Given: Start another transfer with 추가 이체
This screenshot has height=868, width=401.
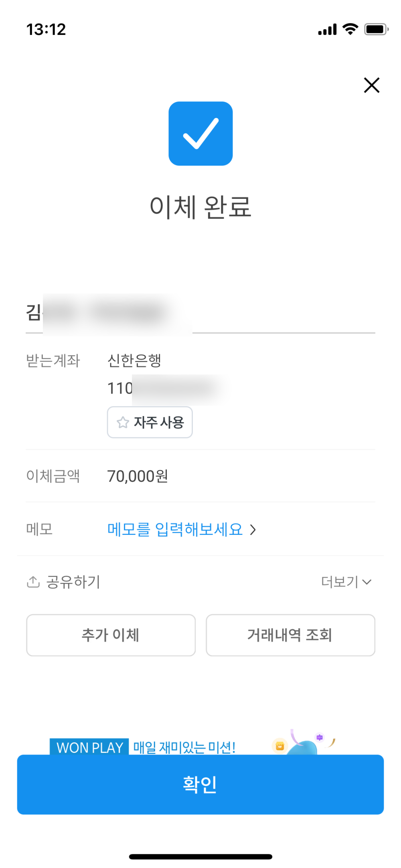Looking at the screenshot, I should (x=111, y=635).
